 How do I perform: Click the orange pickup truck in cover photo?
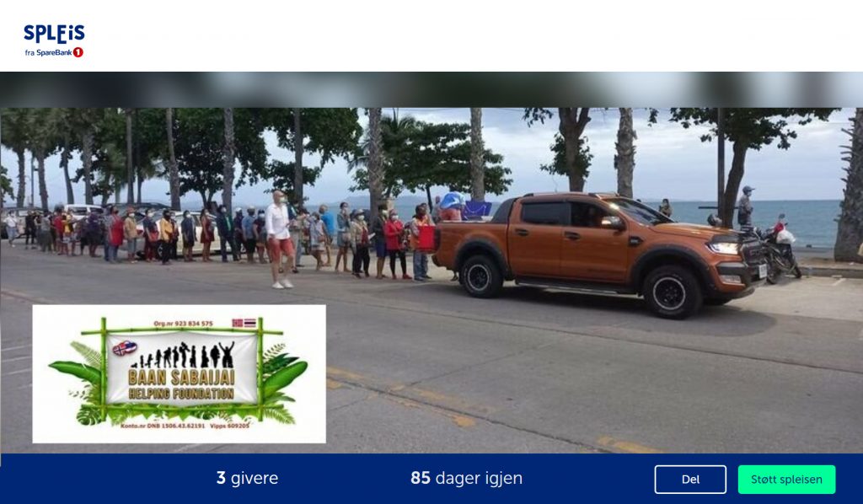click(599, 251)
